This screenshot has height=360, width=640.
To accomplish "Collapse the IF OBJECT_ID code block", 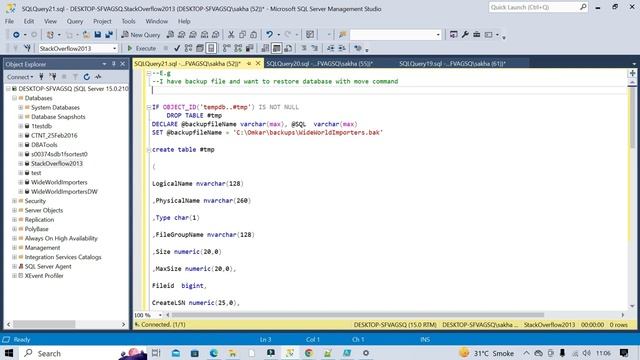I will pos(149,107).
